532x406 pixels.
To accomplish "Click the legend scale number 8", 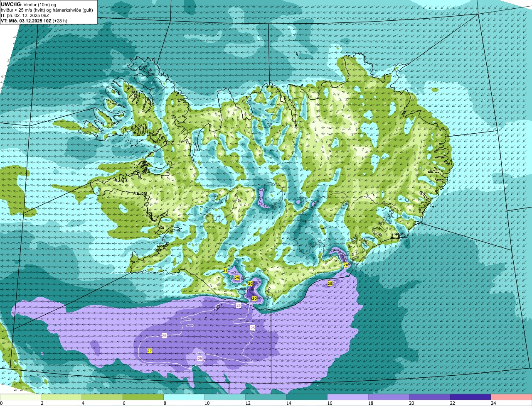I will 165,403.
